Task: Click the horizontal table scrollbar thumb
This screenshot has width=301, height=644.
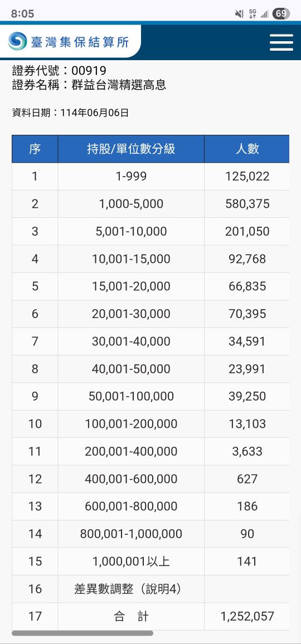Action: 82,633
